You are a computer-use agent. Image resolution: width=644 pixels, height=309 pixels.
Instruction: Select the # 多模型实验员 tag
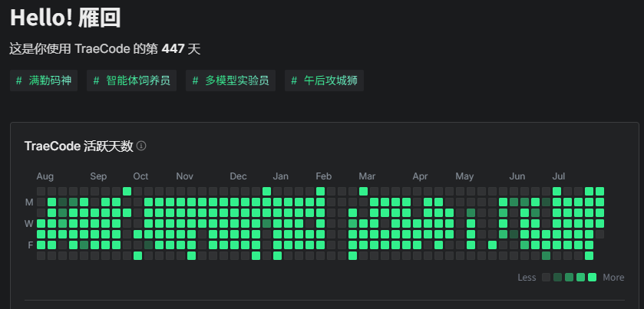(x=230, y=81)
